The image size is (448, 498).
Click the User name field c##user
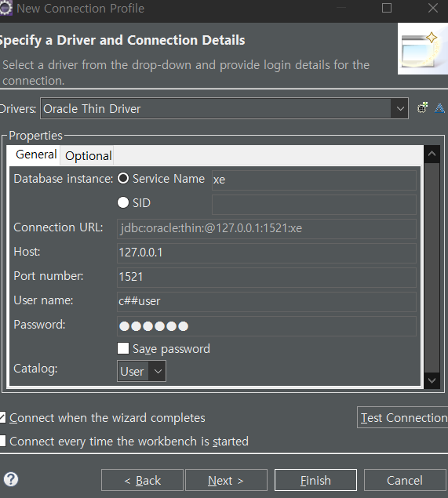[x=267, y=302]
